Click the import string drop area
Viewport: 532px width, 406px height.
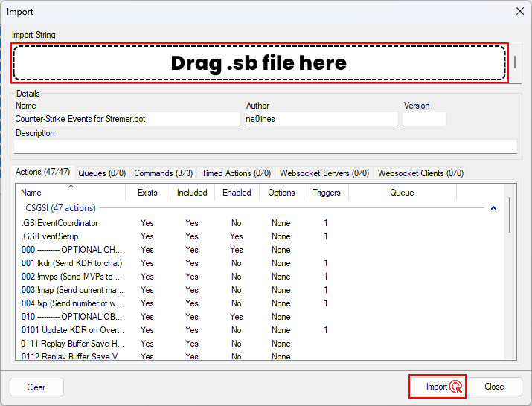pos(259,63)
